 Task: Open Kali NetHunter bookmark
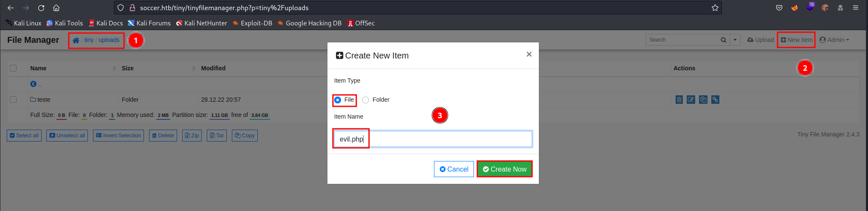point(202,23)
